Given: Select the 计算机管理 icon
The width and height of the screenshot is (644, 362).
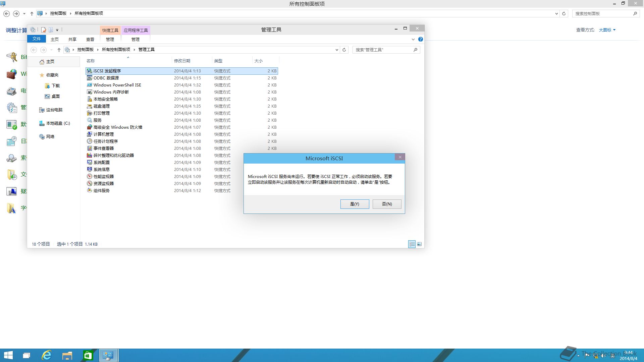Looking at the screenshot, I should point(89,134).
